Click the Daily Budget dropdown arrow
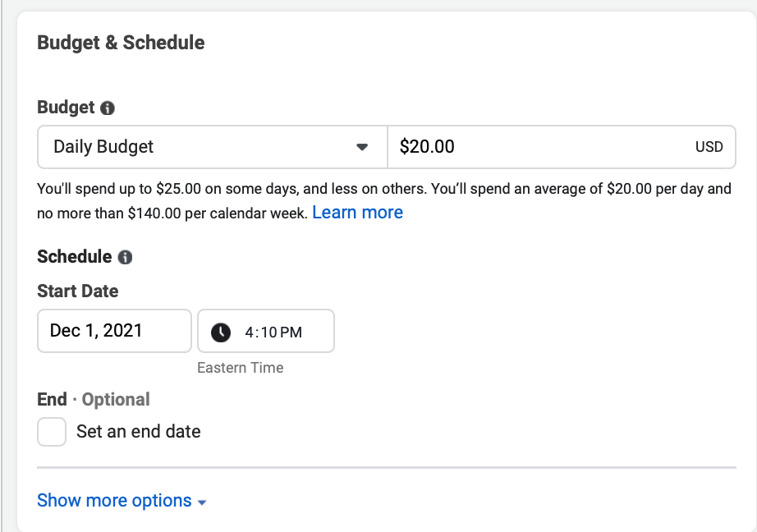This screenshot has height=532, width=757. pyautogui.click(x=362, y=148)
